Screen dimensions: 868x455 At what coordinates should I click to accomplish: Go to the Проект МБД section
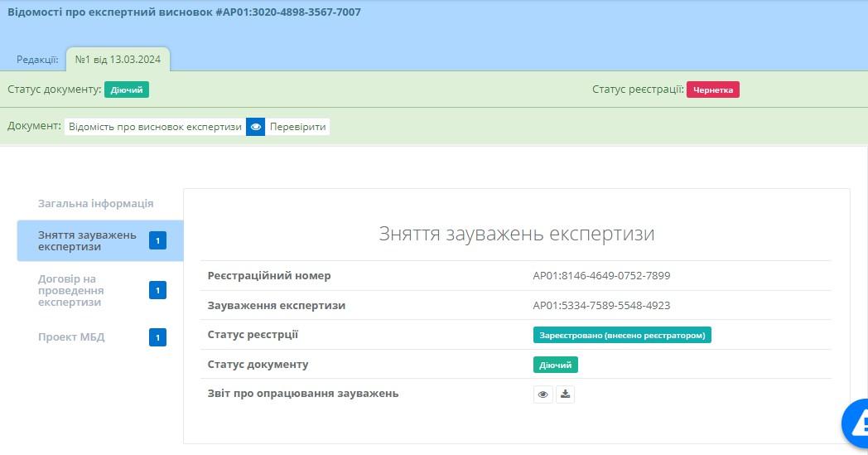click(x=71, y=337)
